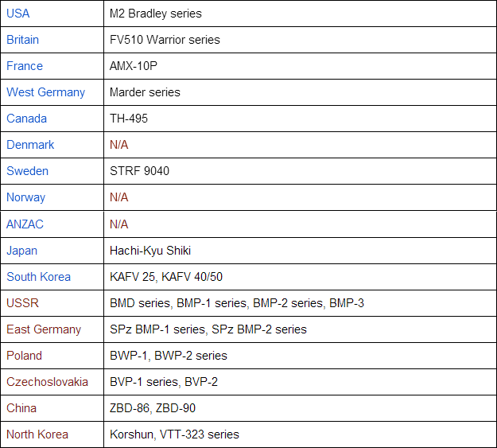Image resolution: width=497 pixels, height=448 pixels.
Task: Select the 'M2 Bradley series' cell
Action: (300, 14)
